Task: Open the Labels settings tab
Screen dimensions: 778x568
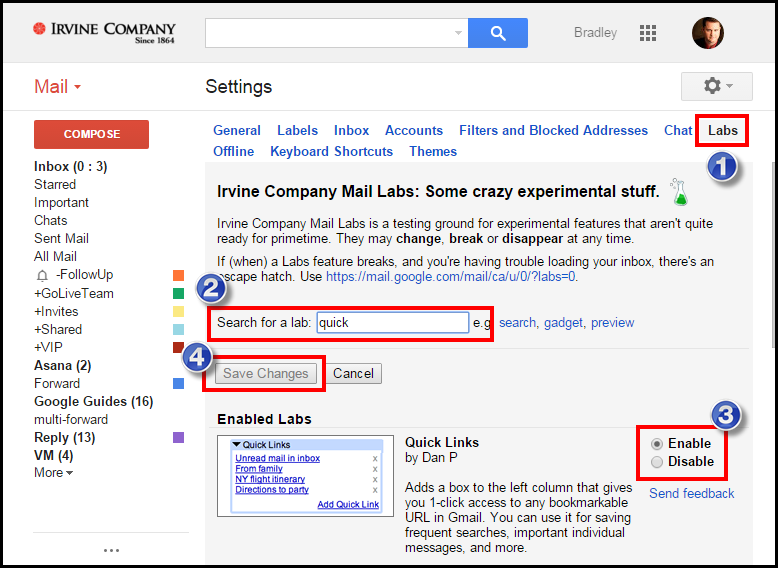Action: 297,130
